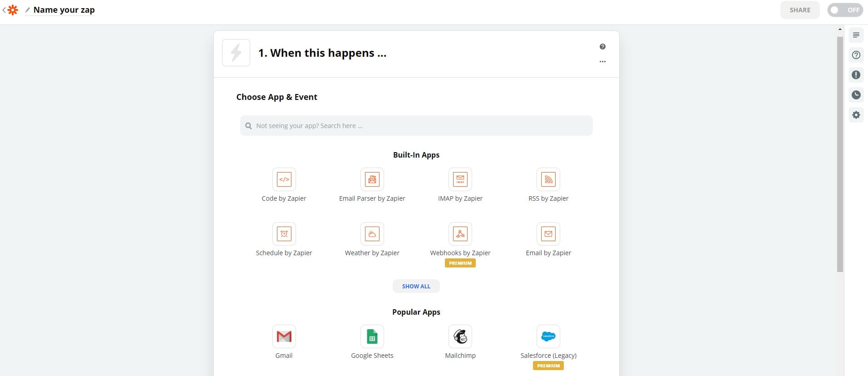Pick Mailchimp from Popular Apps
This screenshot has height=376, width=868.
(460, 337)
